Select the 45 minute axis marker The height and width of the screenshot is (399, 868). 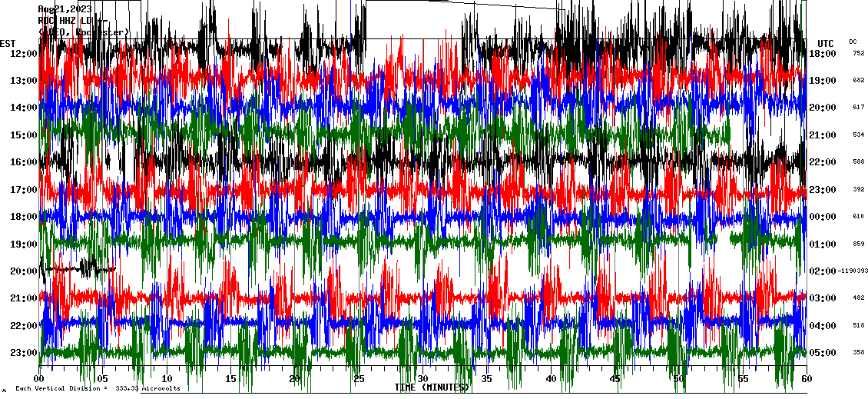pos(615,379)
